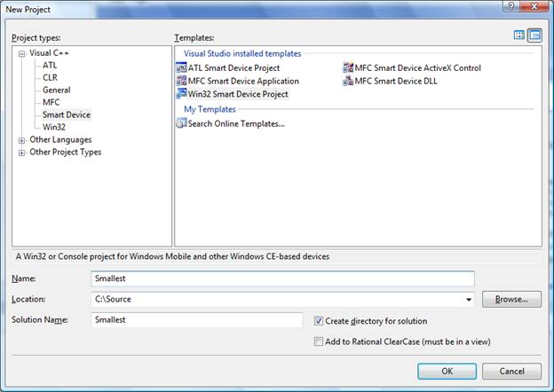Enable Add to Rational ClearCase checkbox

pyautogui.click(x=319, y=341)
